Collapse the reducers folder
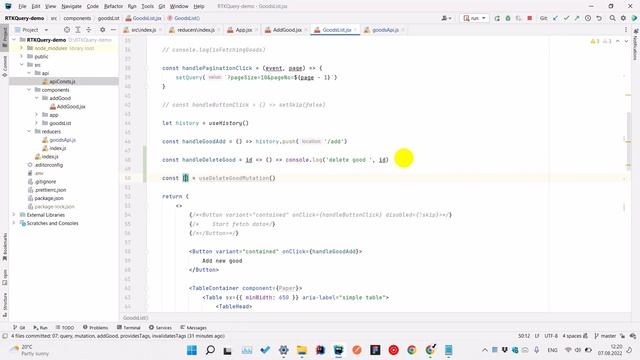 tap(29, 131)
